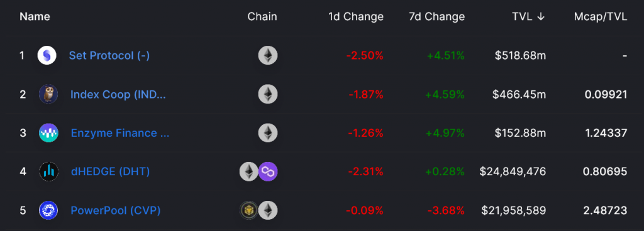Sort by the 7d Change column

(x=437, y=17)
